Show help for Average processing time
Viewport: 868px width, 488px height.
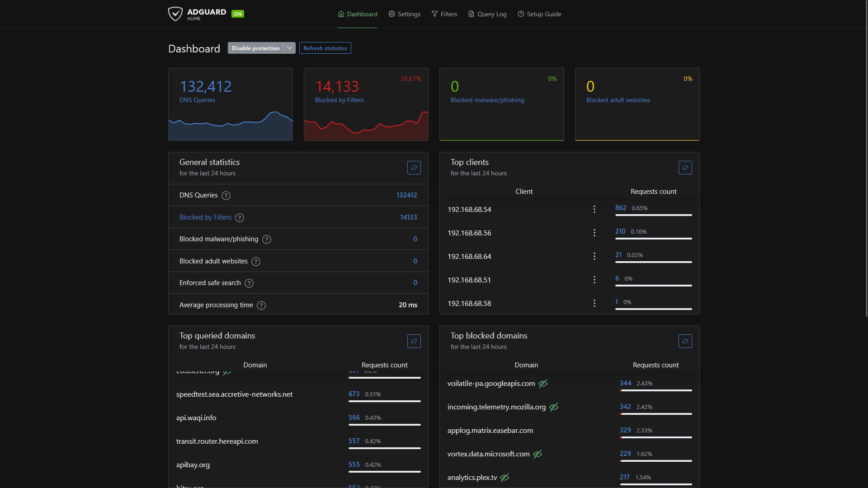click(x=261, y=305)
